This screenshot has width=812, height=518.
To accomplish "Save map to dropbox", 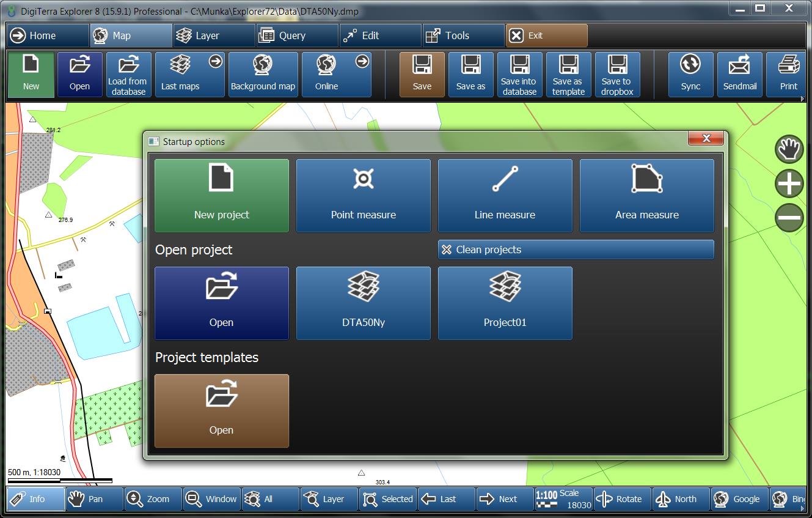I will [618, 75].
